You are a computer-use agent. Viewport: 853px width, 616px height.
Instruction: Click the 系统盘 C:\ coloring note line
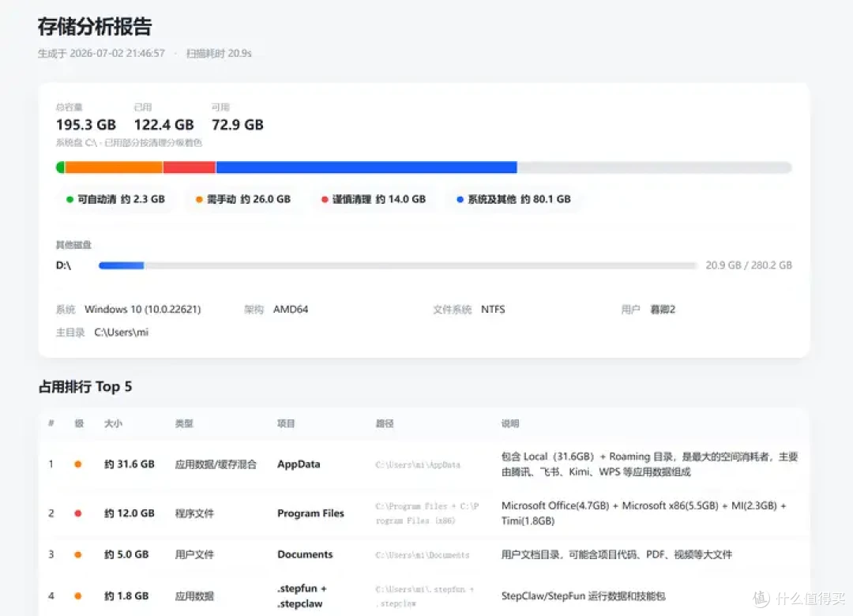click(x=129, y=143)
